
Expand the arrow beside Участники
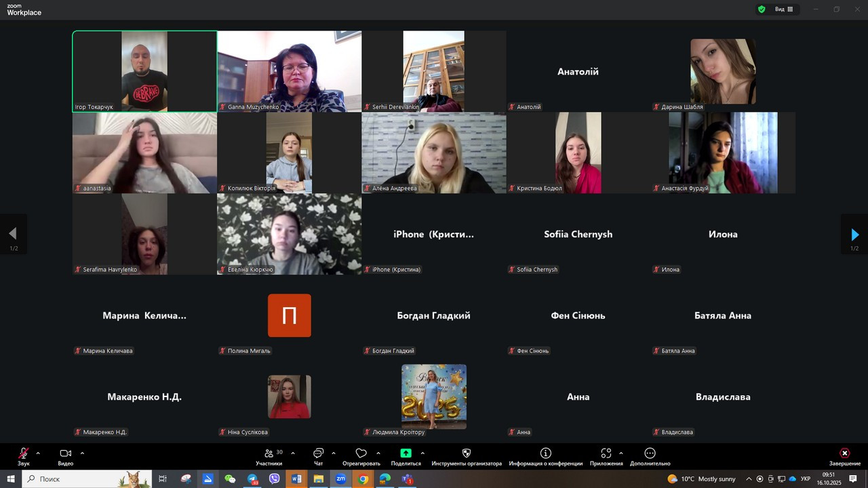293,453
